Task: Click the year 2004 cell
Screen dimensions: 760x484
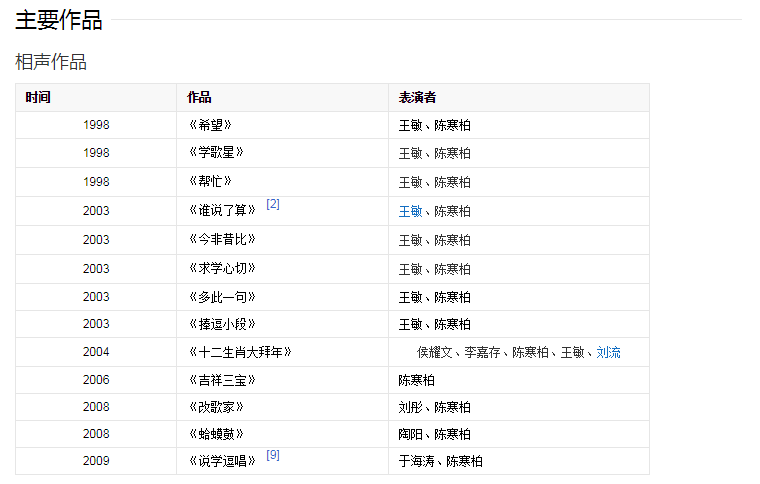Action: click(x=96, y=352)
